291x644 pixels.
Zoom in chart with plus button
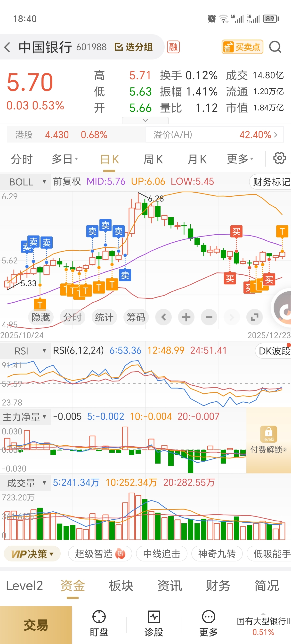pos(186,317)
